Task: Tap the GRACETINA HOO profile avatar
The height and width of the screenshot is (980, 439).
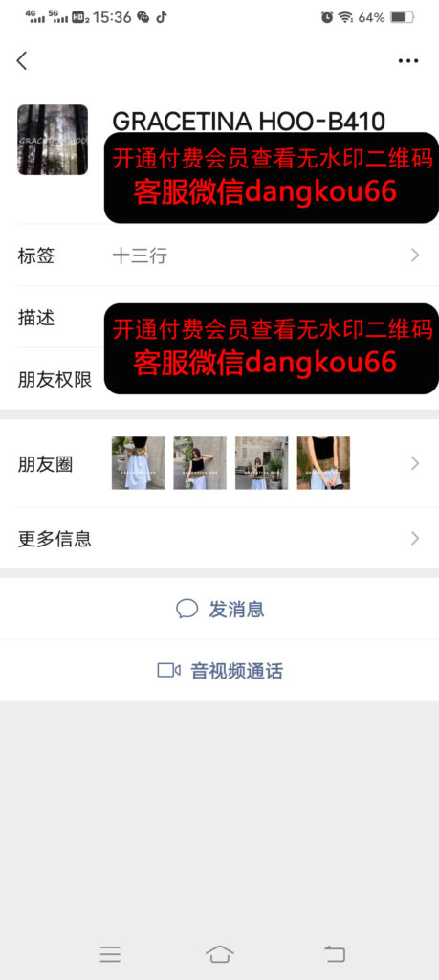Action: tap(53, 140)
